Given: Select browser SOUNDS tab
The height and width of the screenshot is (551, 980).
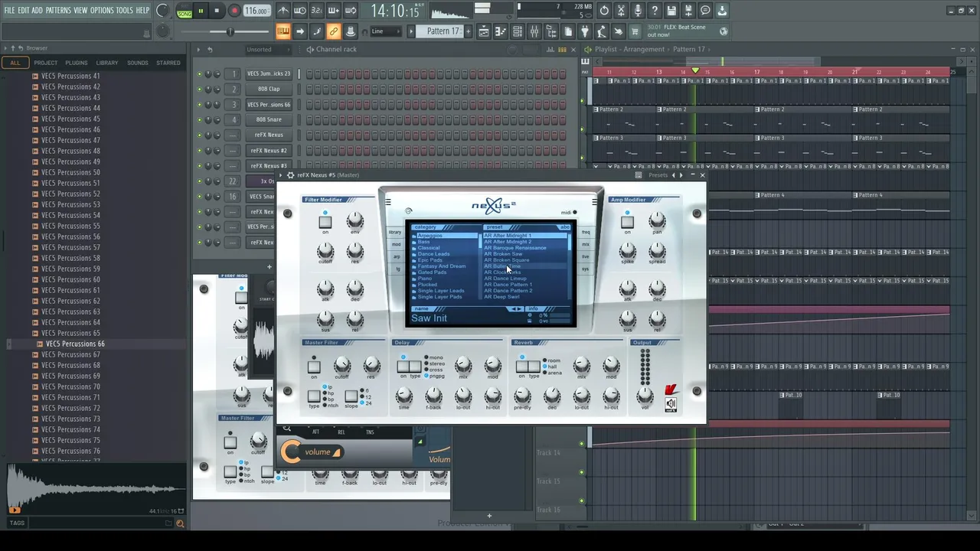Looking at the screenshot, I should click(x=138, y=63).
